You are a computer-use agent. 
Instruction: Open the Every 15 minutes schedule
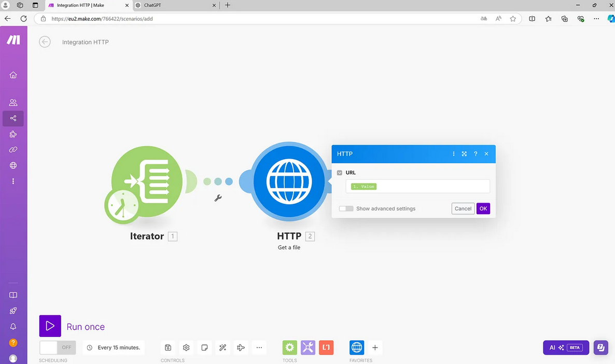114,347
